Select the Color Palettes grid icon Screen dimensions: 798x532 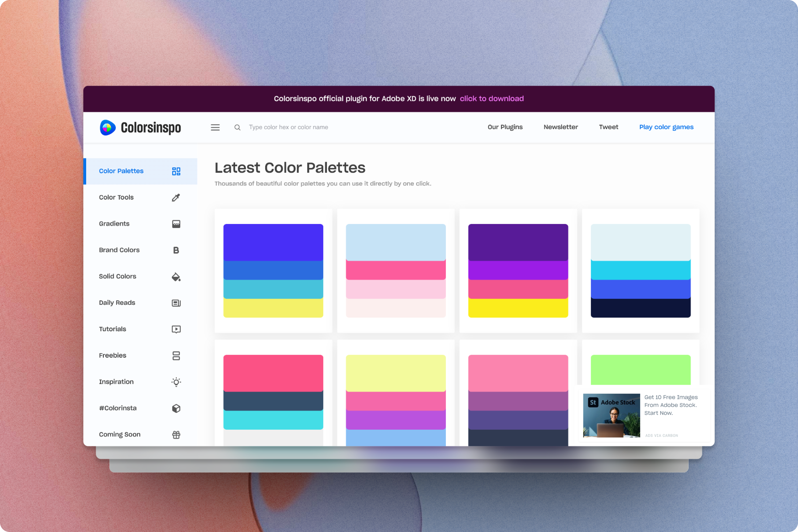point(176,171)
